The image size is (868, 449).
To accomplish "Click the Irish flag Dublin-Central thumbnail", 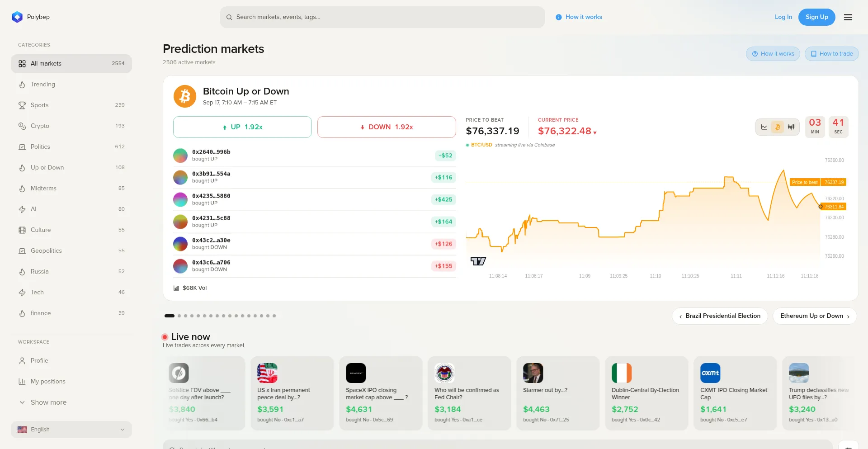I will click(x=622, y=373).
